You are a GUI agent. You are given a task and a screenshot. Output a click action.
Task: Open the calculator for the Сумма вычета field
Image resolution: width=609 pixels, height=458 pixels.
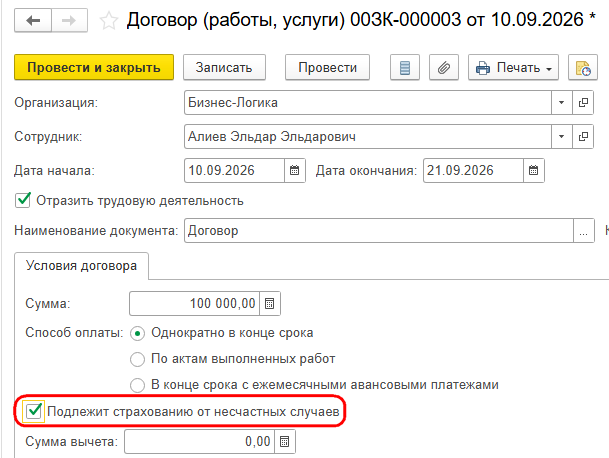click(284, 441)
